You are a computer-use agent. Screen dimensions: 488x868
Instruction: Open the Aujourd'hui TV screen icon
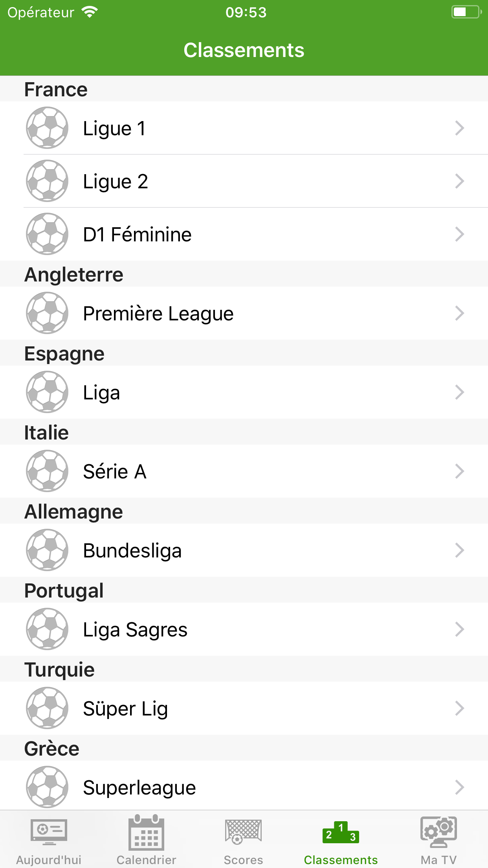[x=49, y=831]
